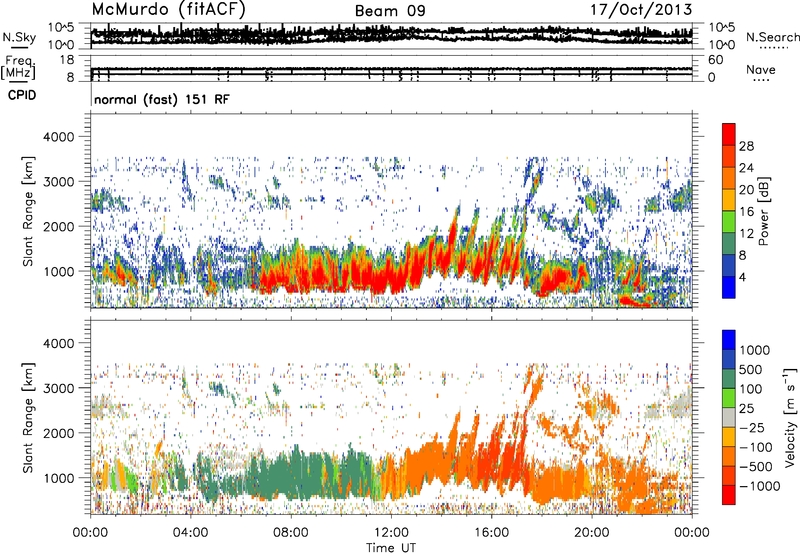Image resolution: width=800 pixels, height=554 pixels.
Task: Click the "McMurdo (fitACF)" plot title
Action: point(168,10)
